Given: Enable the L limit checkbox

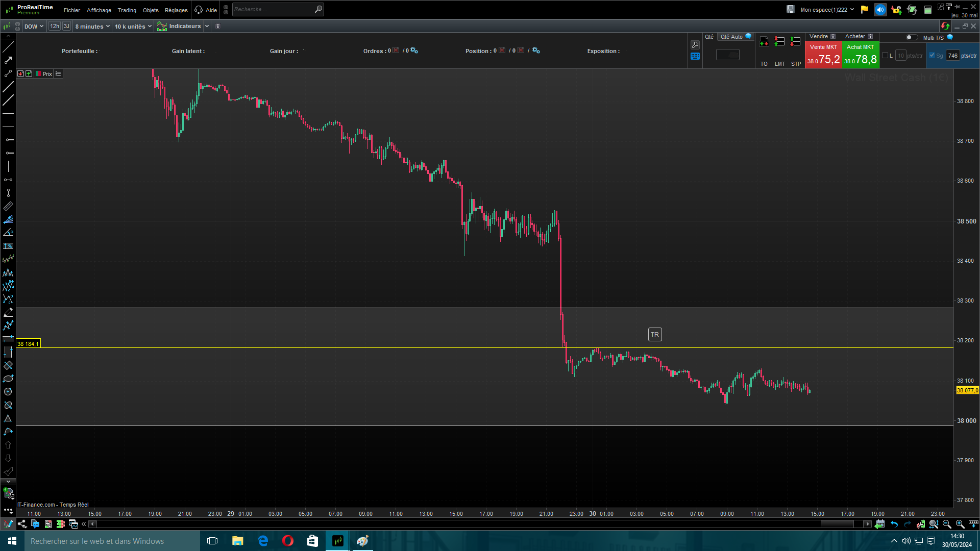Looking at the screenshot, I should pyautogui.click(x=885, y=56).
